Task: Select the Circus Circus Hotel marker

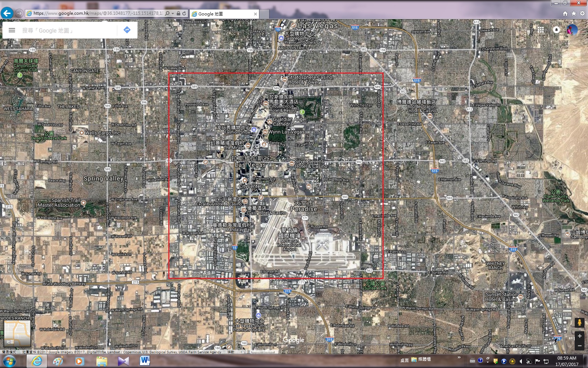Action: click(x=266, y=103)
